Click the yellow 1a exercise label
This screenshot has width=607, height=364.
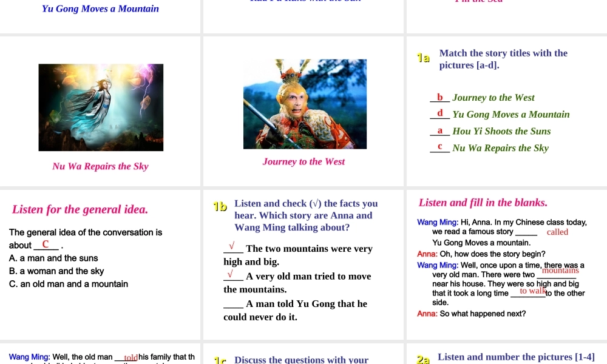(x=424, y=58)
